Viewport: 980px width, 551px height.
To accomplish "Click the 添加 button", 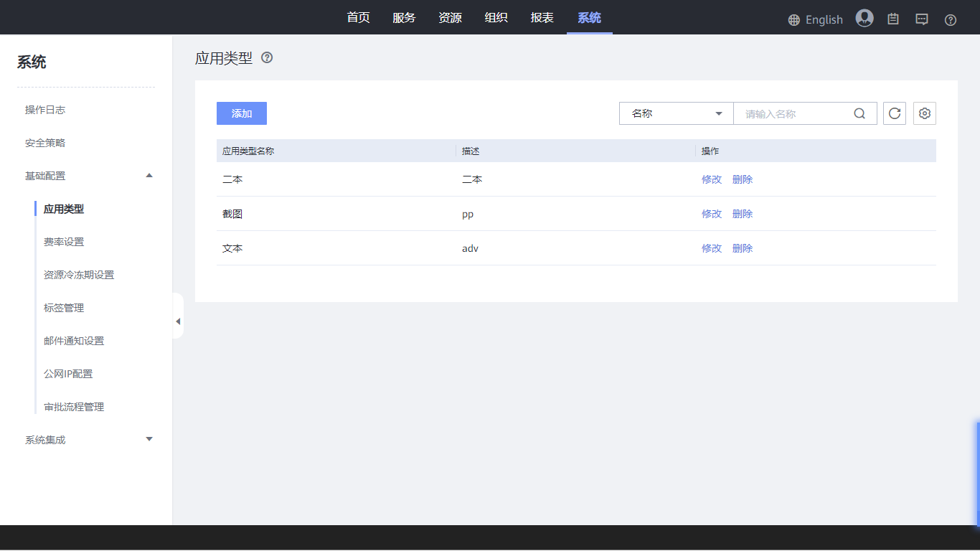I will 242,113.
